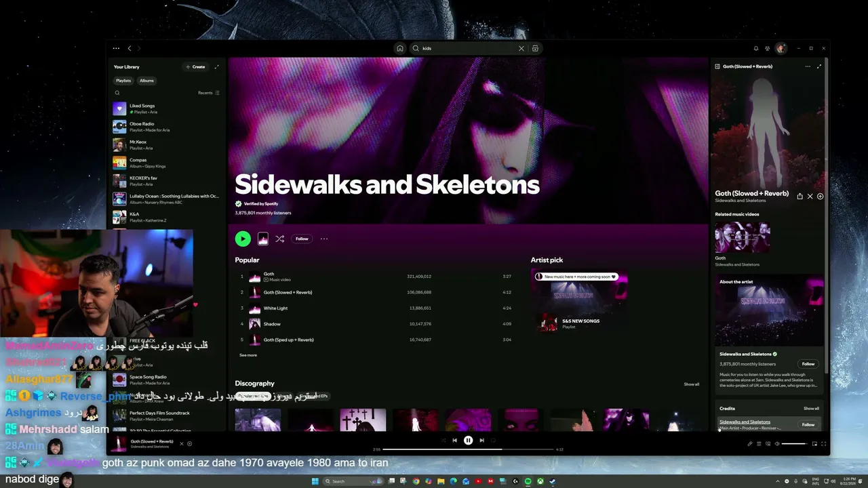Viewport: 868px width, 488px height.
Task: Open the three-dots menu in Spotify's title bar
Action: [116, 48]
